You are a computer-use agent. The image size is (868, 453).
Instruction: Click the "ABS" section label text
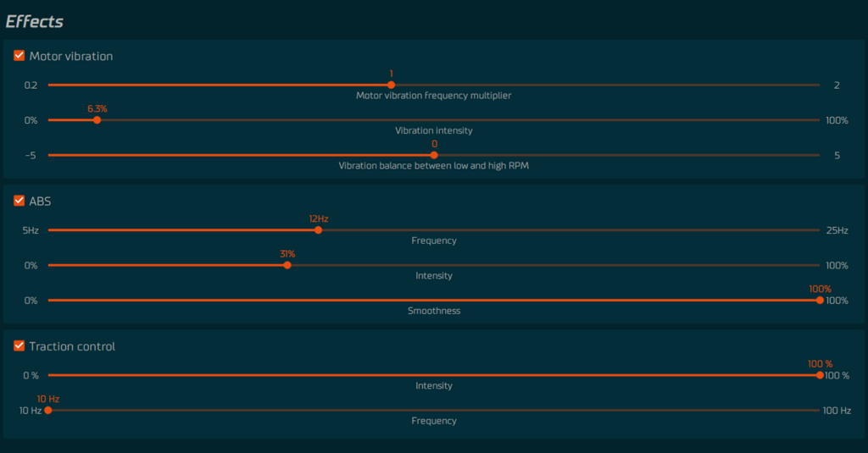[41, 202]
